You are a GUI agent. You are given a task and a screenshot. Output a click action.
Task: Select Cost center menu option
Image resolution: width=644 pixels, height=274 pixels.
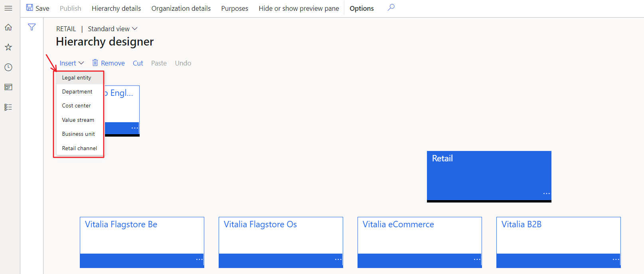pyautogui.click(x=76, y=105)
